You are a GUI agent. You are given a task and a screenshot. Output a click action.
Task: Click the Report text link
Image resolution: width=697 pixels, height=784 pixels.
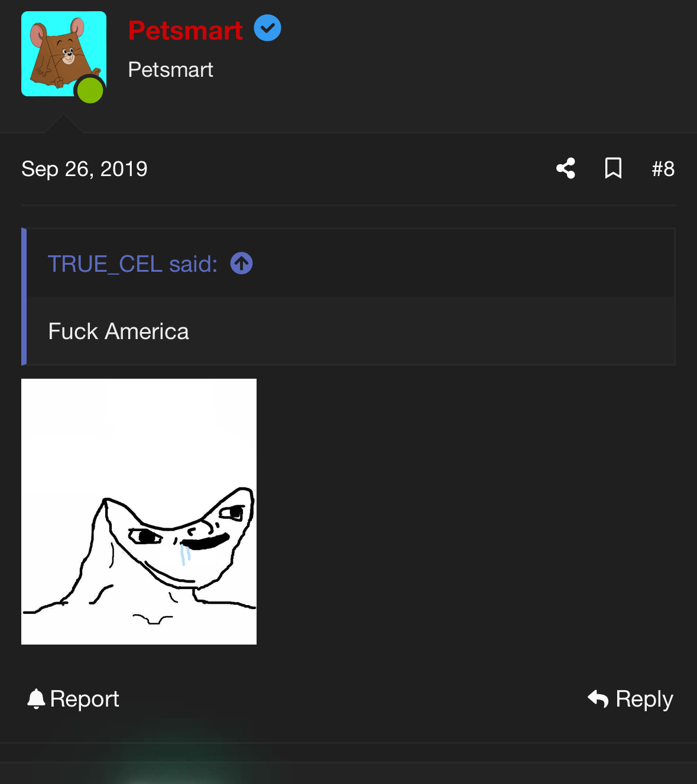click(x=85, y=699)
